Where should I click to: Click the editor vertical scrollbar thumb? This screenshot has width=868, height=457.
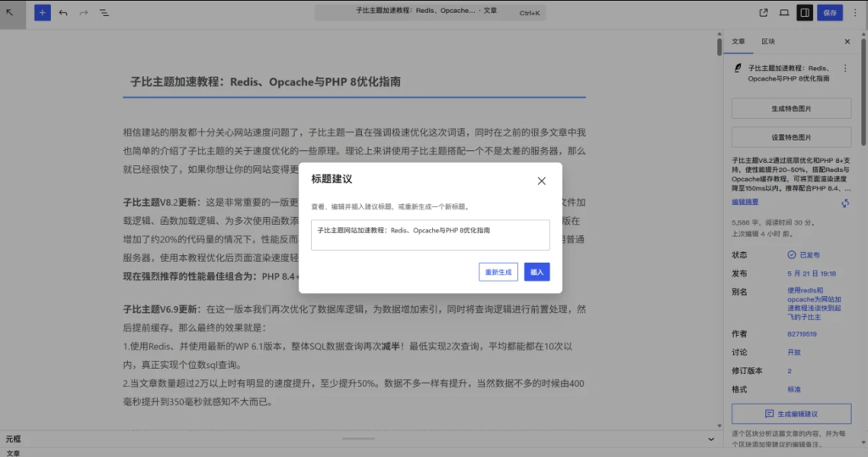click(x=719, y=47)
